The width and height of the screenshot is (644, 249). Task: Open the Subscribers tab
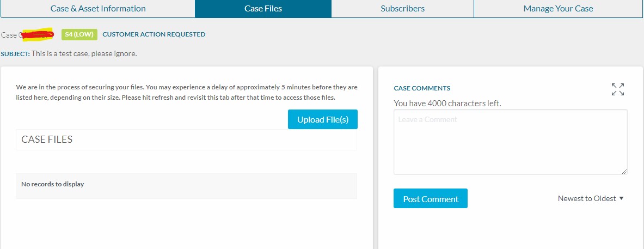coord(402,9)
